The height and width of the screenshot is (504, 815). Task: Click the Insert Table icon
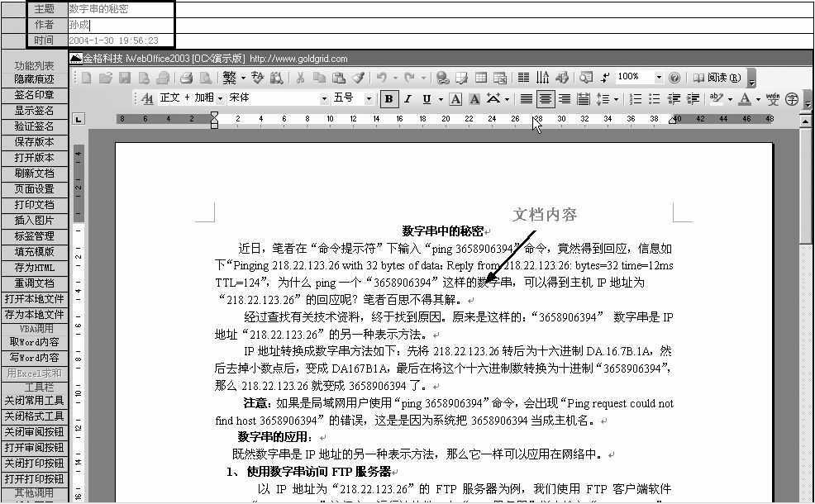[x=481, y=78]
